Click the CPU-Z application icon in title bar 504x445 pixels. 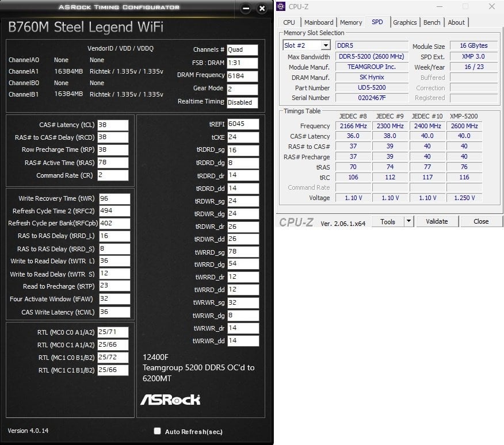(281, 6)
